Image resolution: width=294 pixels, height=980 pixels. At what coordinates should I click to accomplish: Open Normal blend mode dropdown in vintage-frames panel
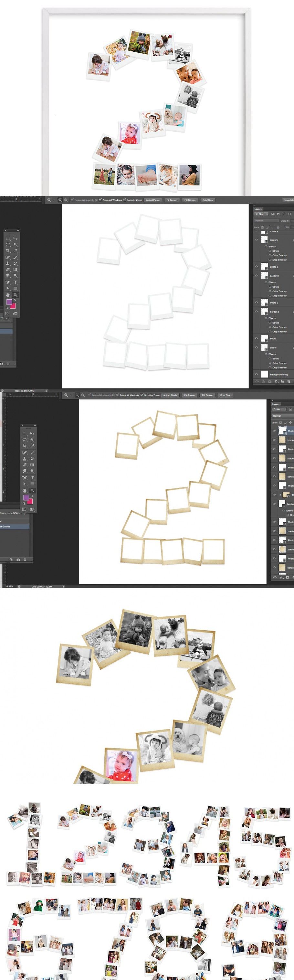coord(283,416)
